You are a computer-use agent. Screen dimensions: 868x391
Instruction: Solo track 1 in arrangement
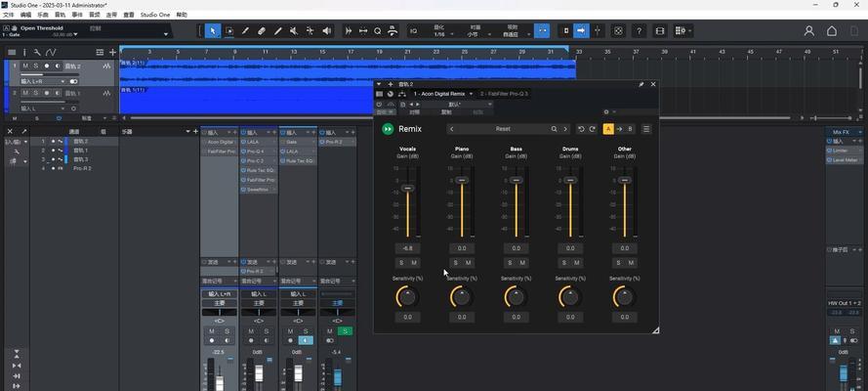(x=35, y=65)
